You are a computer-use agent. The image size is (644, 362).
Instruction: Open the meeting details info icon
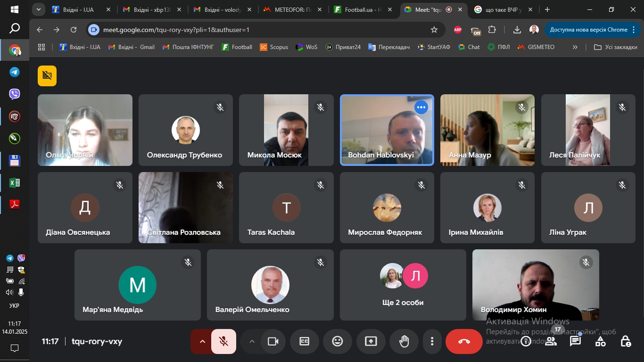526,341
